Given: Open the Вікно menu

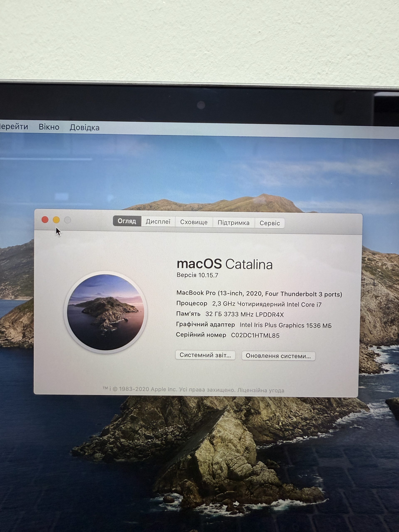Looking at the screenshot, I should click(49, 127).
